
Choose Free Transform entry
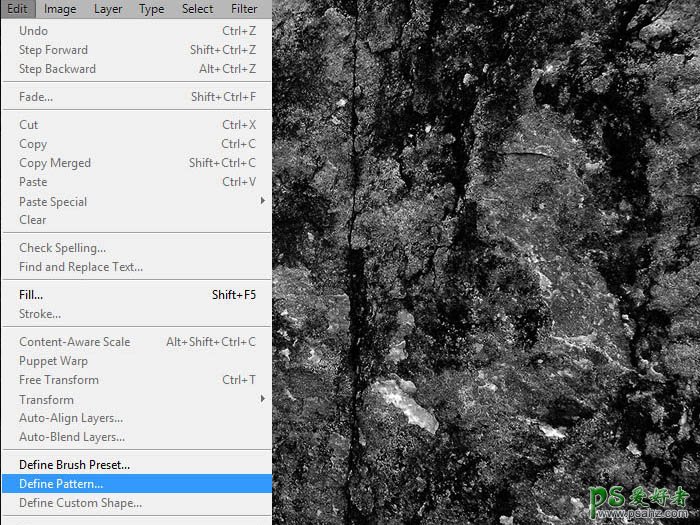click(137, 380)
